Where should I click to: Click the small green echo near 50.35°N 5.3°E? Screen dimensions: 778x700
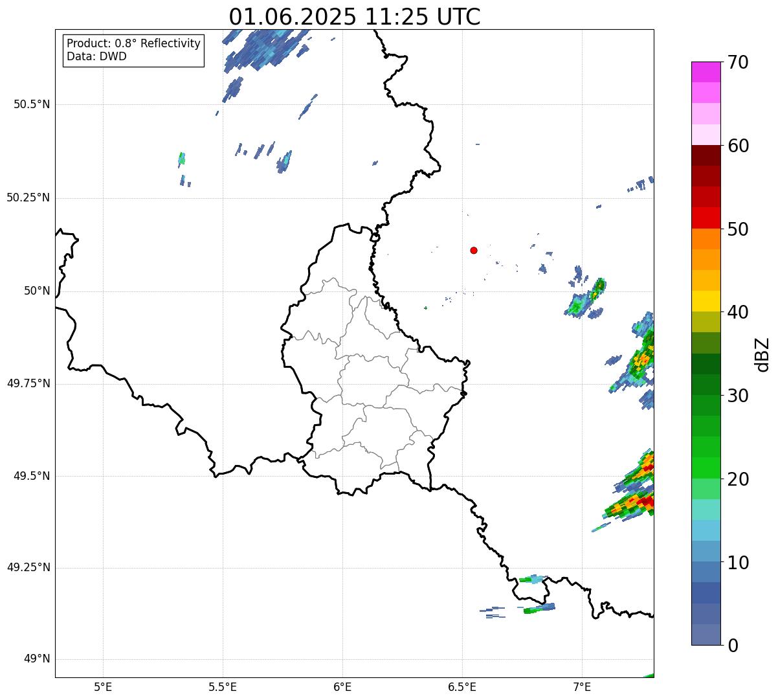click(182, 159)
